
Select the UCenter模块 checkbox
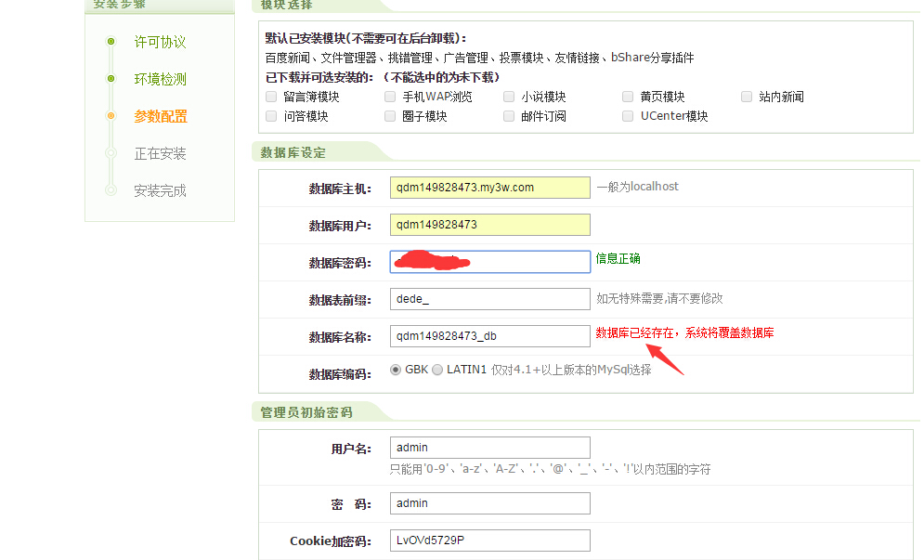pos(628,116)
